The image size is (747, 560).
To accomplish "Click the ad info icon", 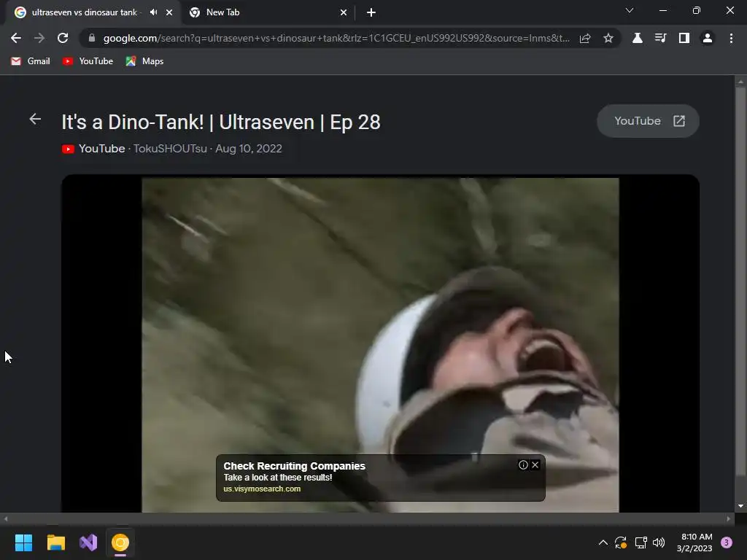I will coord(523,464).
